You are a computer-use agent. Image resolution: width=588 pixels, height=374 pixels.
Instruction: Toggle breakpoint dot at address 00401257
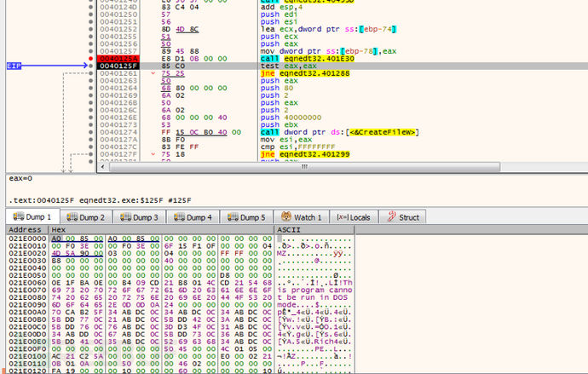click(90, 51)
